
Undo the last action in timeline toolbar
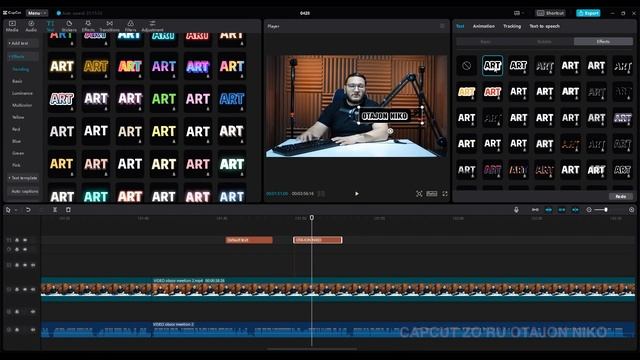point(28,210)
